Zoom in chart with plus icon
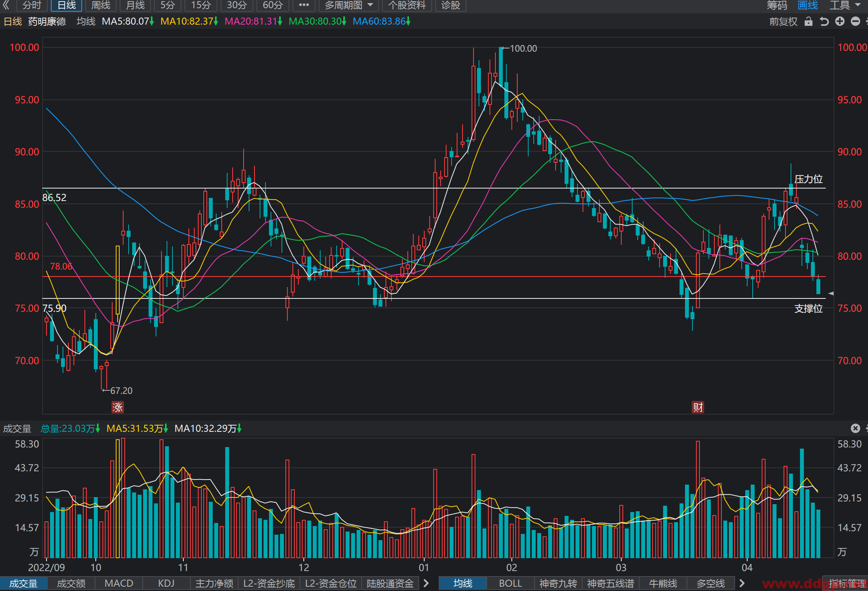868x591 pixels. click(x=840, y=22)
